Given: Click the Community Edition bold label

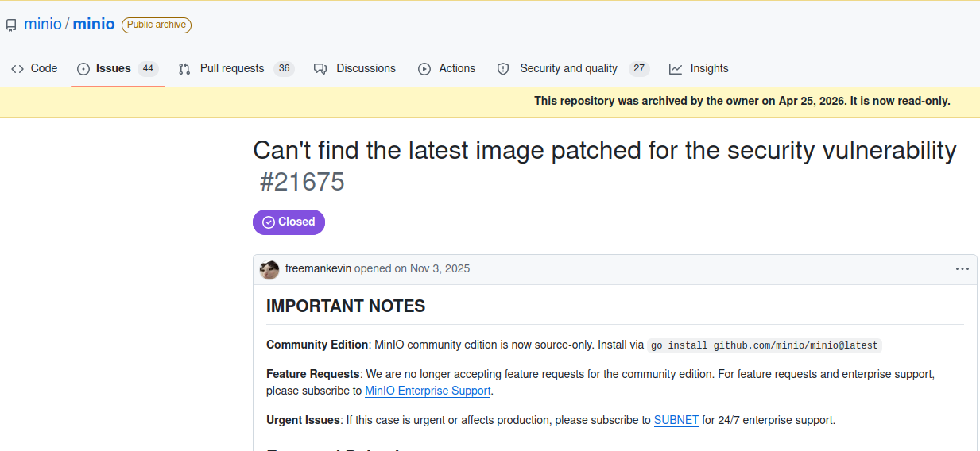Looking at the screenshot, I should point(317,345).
